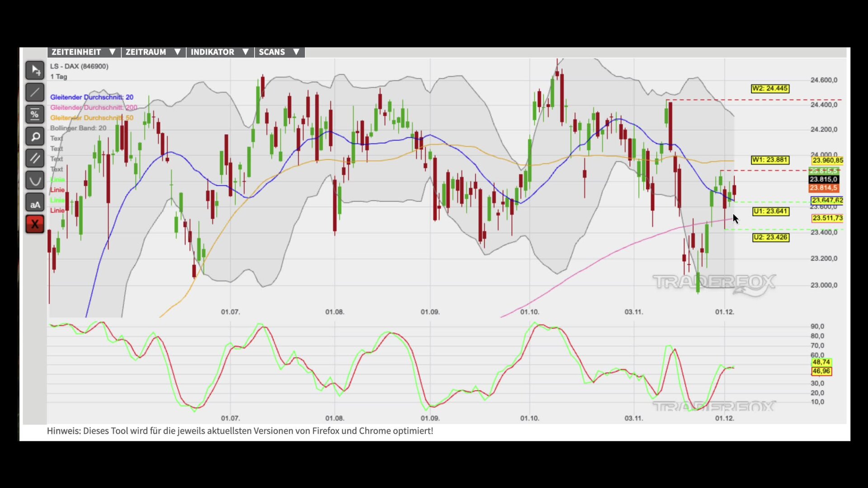Select the cursor pointer tool
Screen dimensions: 868x488
click(x=35, y=70)
